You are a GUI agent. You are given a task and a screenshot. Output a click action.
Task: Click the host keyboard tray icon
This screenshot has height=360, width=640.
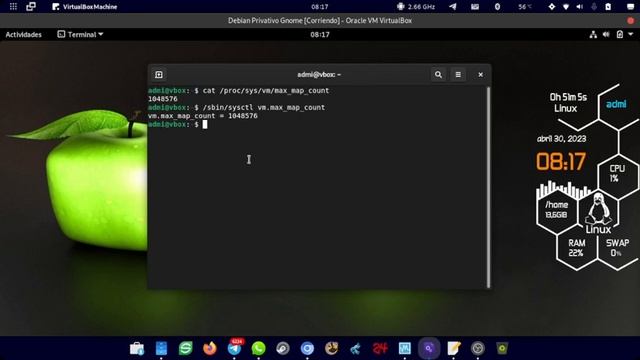(475, 7)
